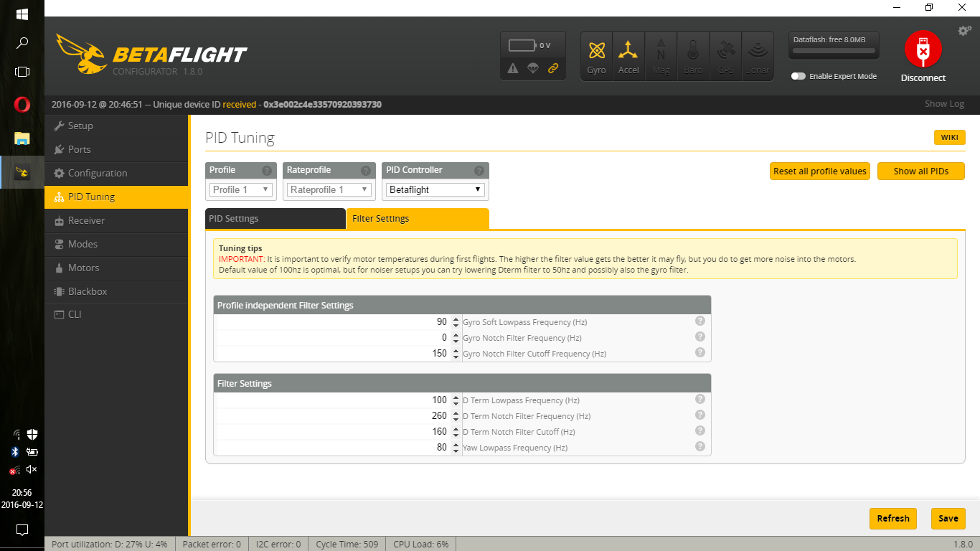
Task: Increase D Term Lowpass Frequency with the stepper
Action: click(455, 397)
